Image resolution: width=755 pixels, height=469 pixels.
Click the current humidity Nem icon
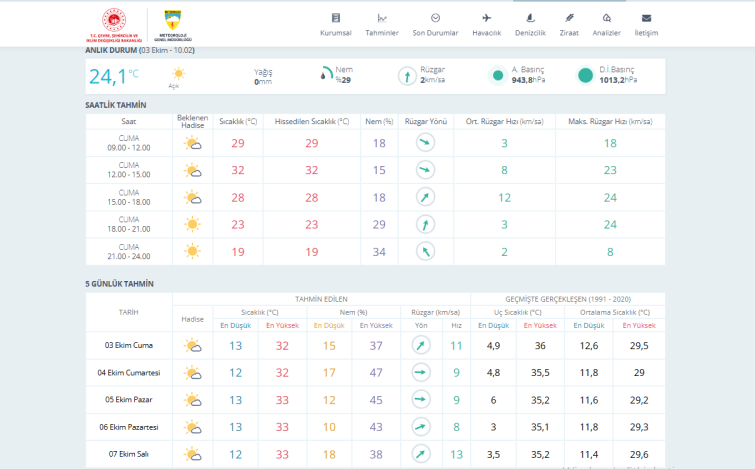(326, 74)
